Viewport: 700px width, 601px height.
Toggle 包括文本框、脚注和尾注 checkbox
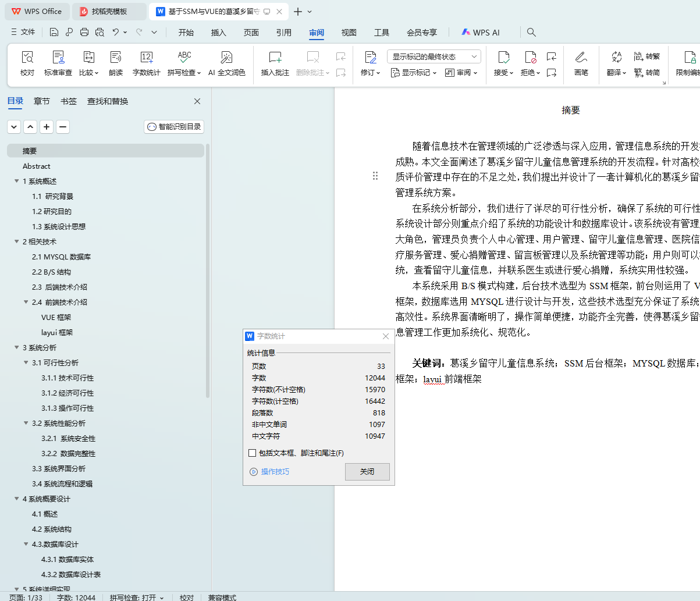click(252, 453)
